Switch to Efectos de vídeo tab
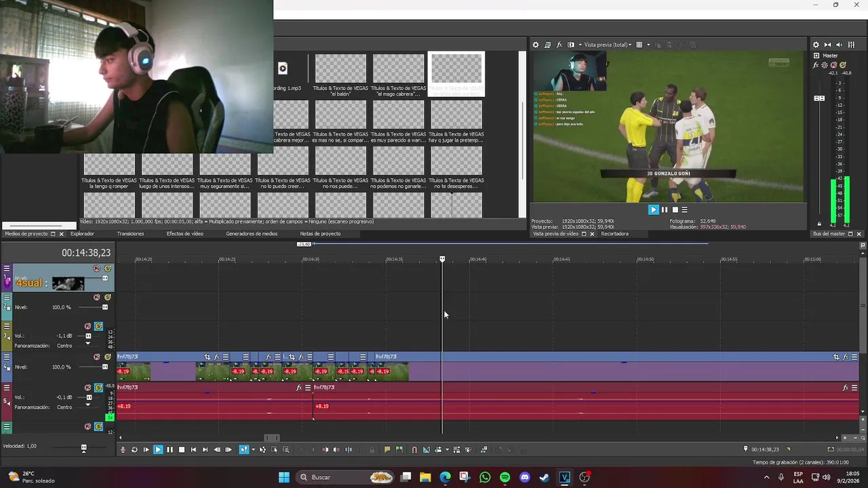The image size is (868, 488). coord(185,234)
